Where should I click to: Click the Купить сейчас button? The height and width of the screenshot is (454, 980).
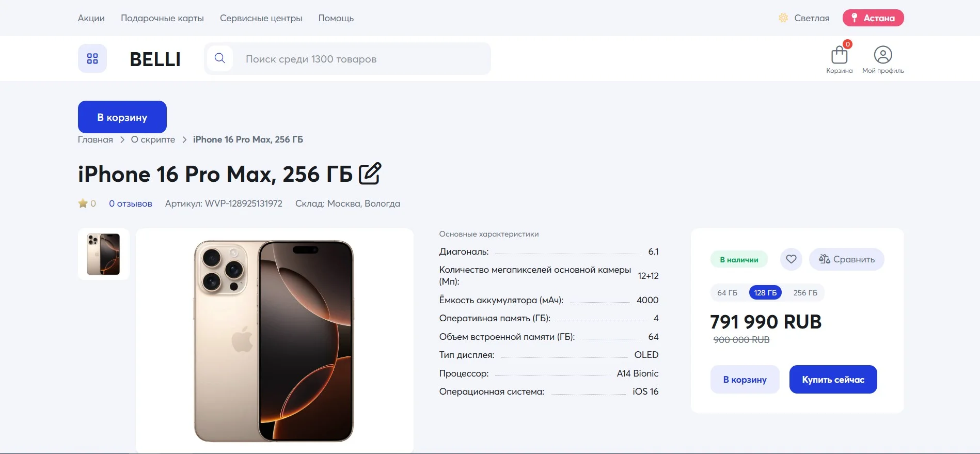click(833, 380)
